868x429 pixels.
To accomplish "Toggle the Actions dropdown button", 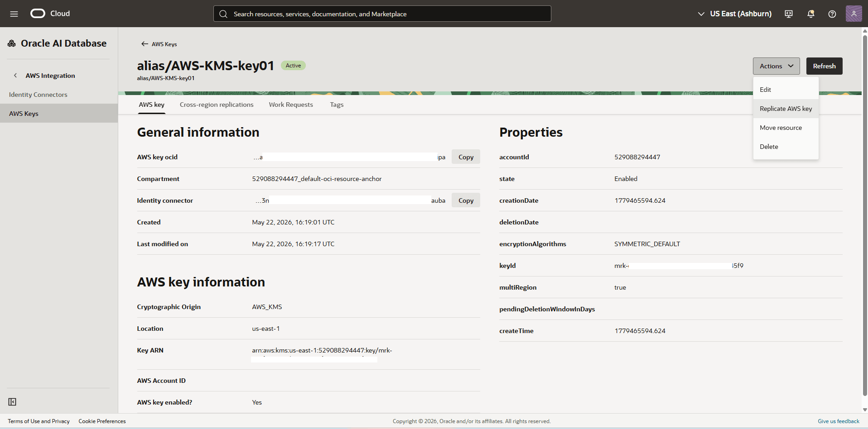I will coord(776,66).
